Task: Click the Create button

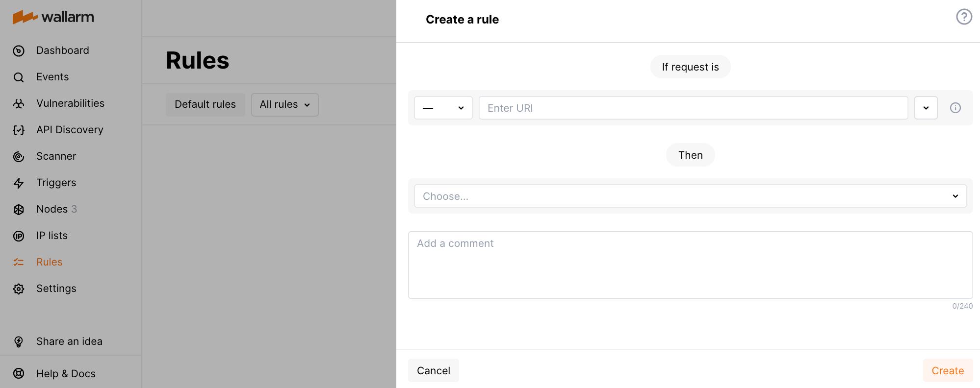Action: 947,370
